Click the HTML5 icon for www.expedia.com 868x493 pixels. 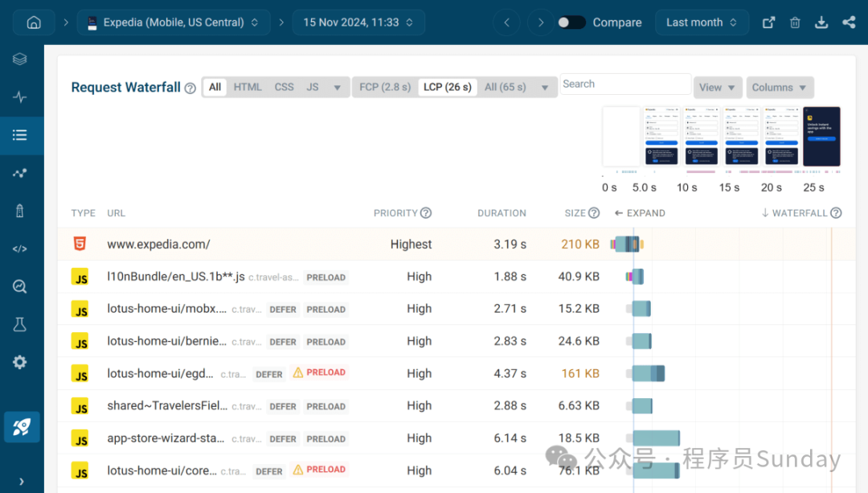click(x=80, y=244)
